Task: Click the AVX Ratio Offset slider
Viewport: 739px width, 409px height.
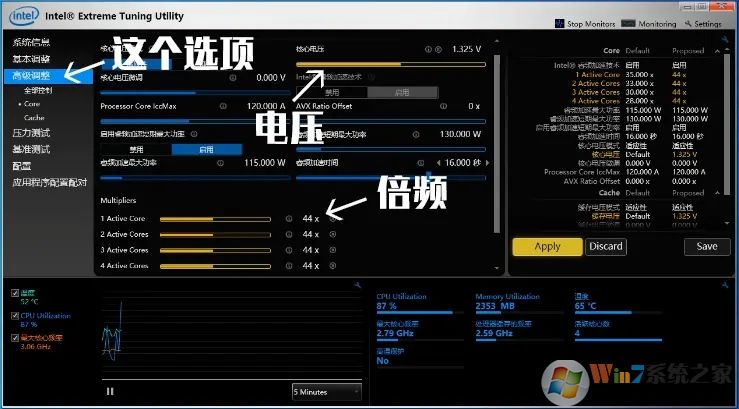Action: [391, 122]
